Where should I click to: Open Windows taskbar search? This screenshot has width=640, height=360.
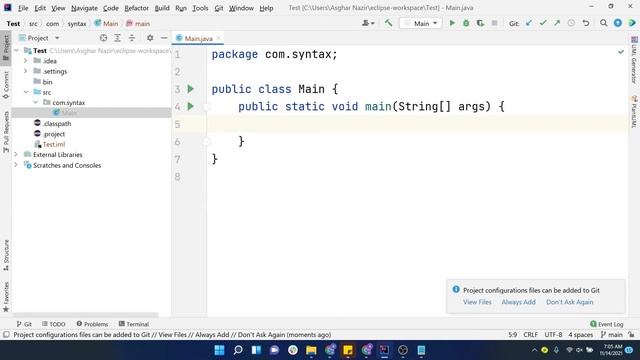238,350
